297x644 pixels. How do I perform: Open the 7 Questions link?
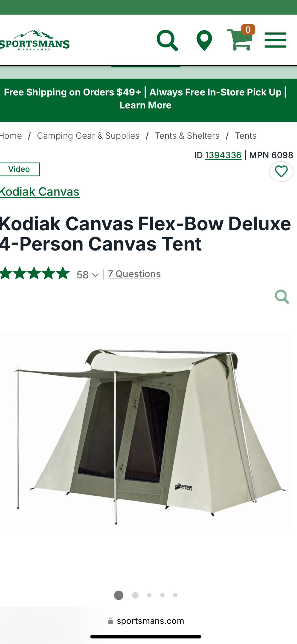click(x=134, y=274)
